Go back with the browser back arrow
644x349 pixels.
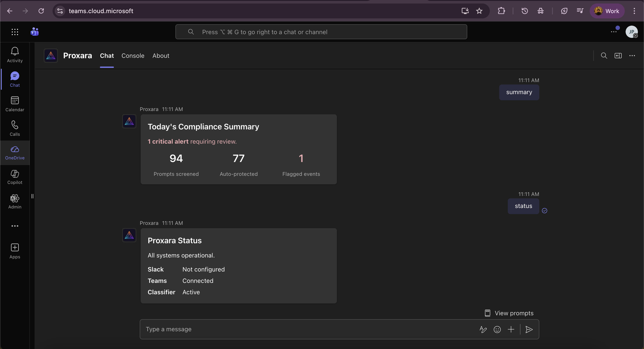click(x=9, y=11)
